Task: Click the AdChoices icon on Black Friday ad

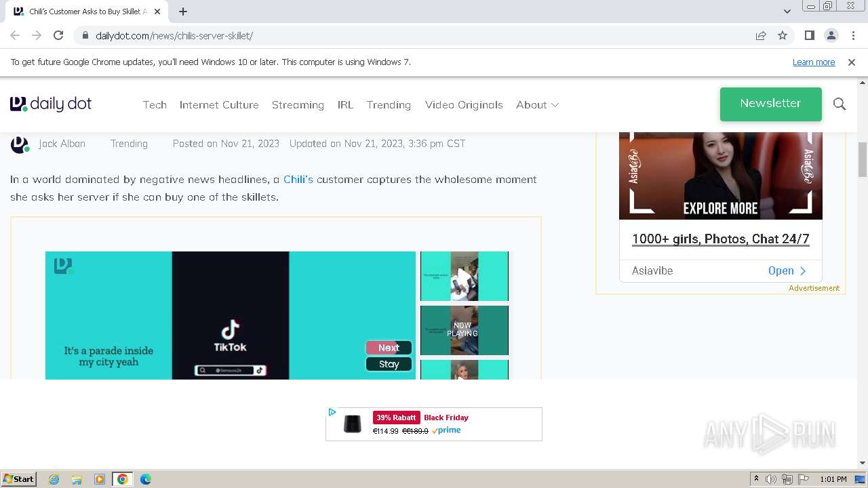Action: tap(332, 412)
